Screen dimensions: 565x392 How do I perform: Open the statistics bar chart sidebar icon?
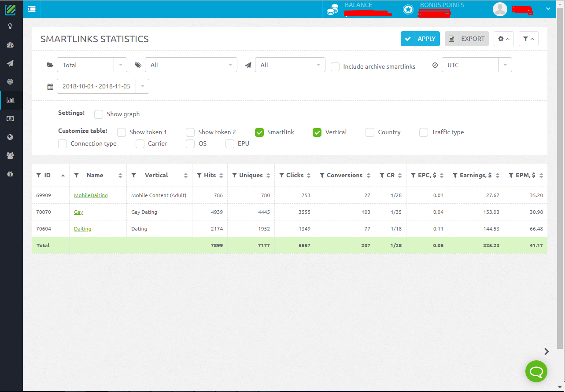(11, 100)
